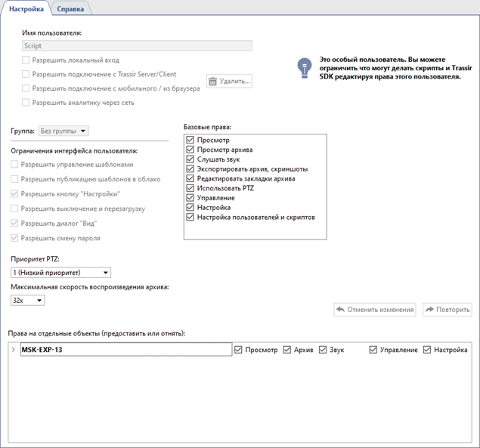Open the Приоритет PTZ dropdown
This screenshot has width=480, height=448.
60,272
